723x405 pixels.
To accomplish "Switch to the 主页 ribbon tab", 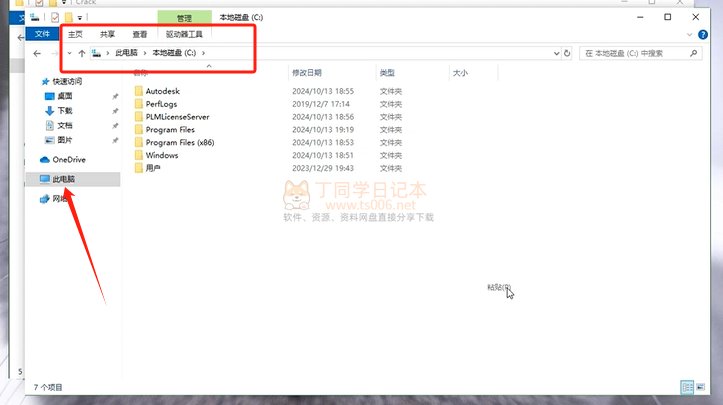I will (x=75, y=34).
